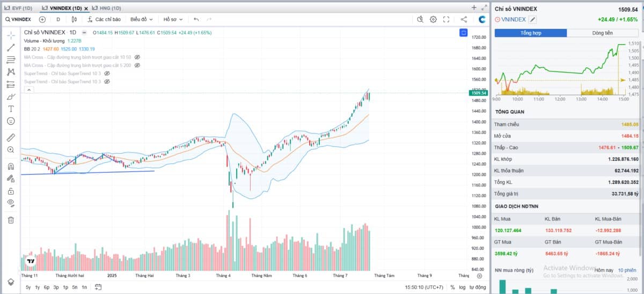Show the second hidden SuperTrend 10 3 indicator
Viewport: 644px width, 294px height.
107,82
